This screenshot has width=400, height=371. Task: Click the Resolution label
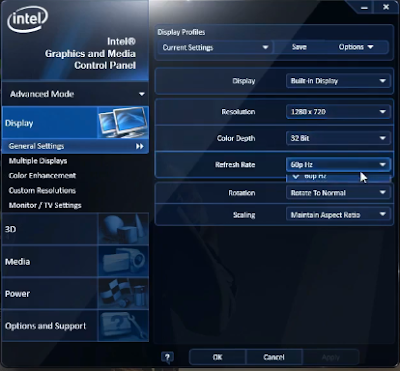[238, 112]
